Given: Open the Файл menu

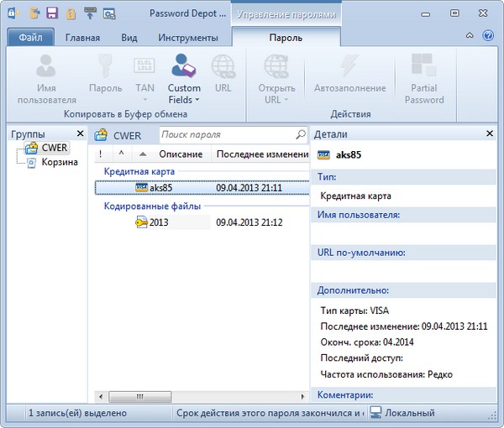Looking at the screenshot, I should [x=31, y=38].
